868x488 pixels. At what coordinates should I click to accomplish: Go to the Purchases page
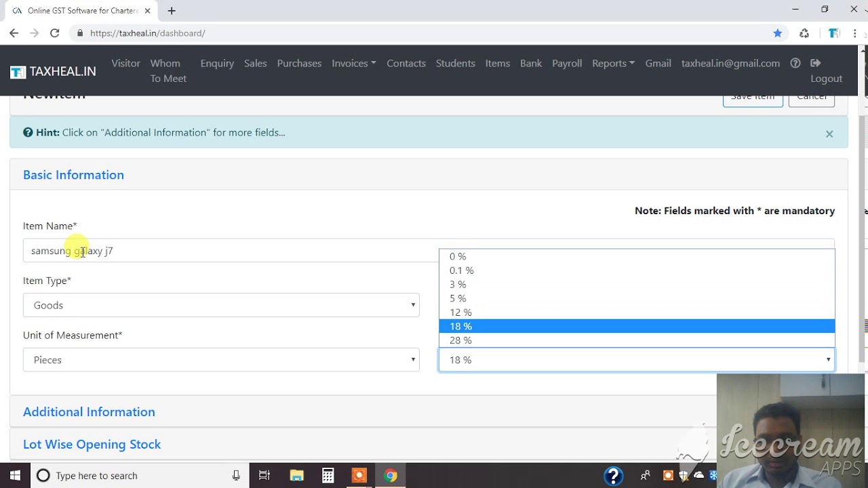(299, 63)
